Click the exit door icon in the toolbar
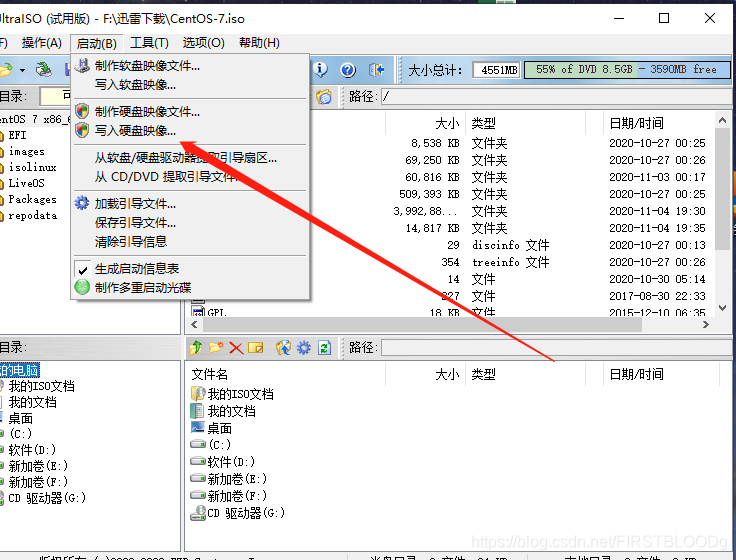The height and width of the screenshot is (560, 736). pos(376,70)
